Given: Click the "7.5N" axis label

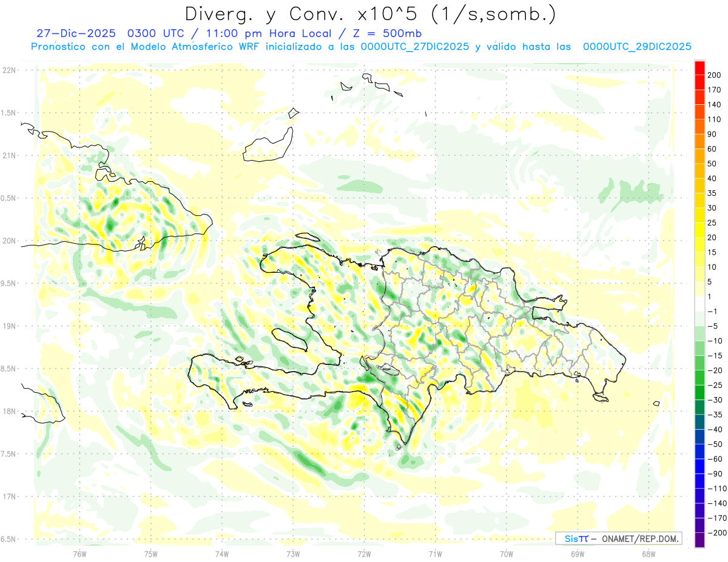Looking at the screenshot, I should point(9,454).
